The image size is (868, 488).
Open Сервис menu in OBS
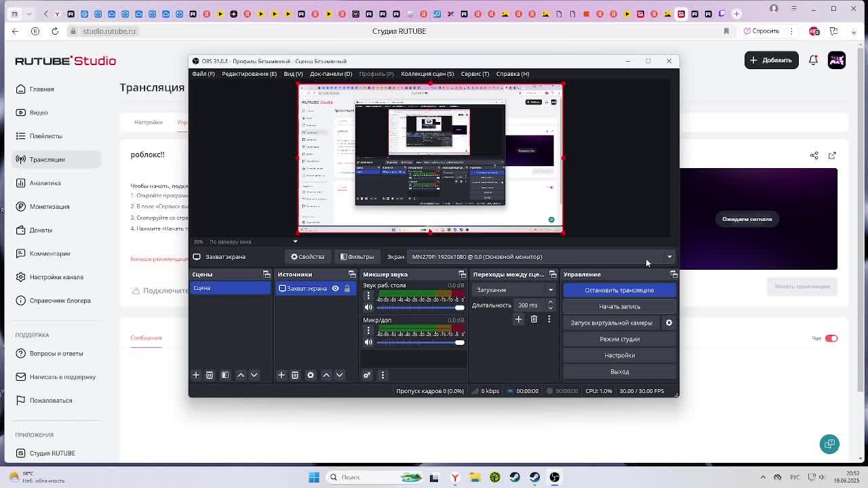[x=475, y=74]
